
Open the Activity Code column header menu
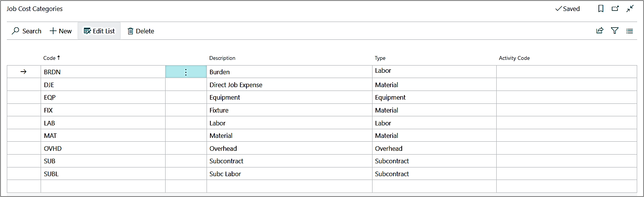(x=514, y=58)
